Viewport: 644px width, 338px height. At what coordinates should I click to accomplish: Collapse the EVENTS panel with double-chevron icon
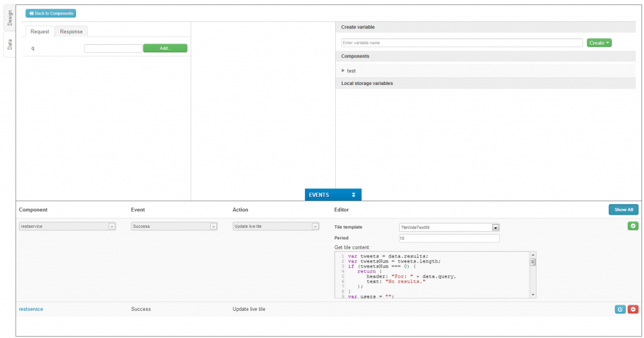(x=353, y=195)
